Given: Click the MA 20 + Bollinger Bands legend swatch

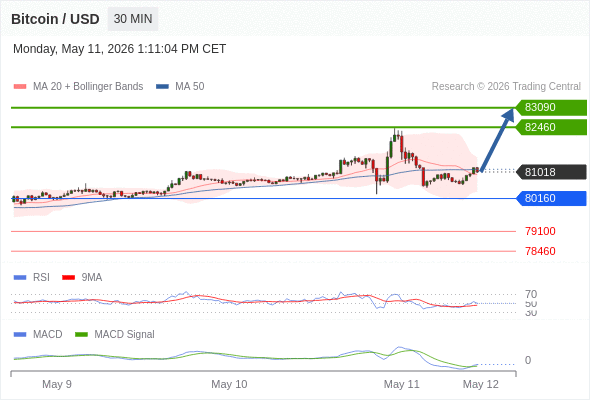Looking at the screenshot, I should (20, 87).
